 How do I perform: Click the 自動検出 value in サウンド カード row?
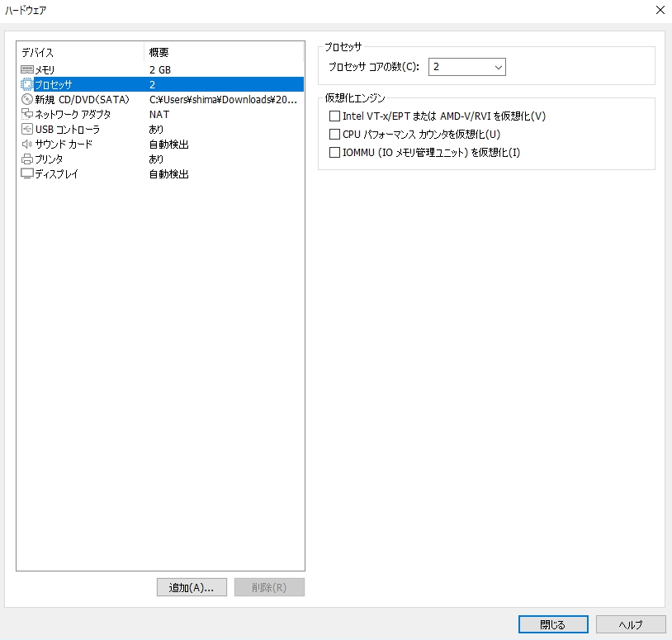coord(169,144)
